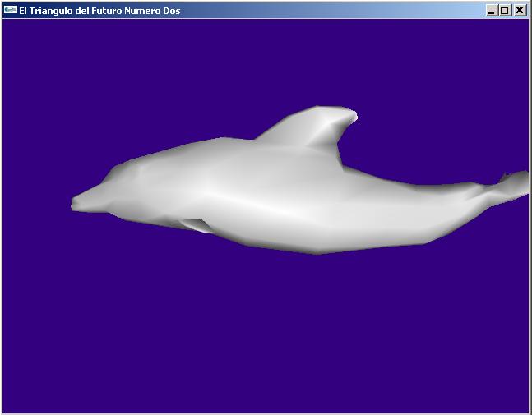Click the dolphin's pectoral flipper
Image resolution: width=532 pixels, height=415 pixels.
pos(197,224)
